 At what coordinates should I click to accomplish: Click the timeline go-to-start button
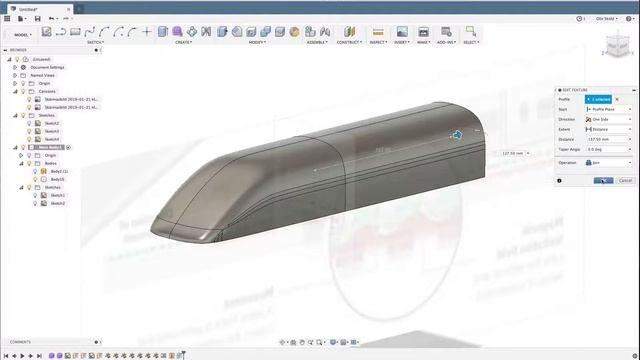click(6, 356)
